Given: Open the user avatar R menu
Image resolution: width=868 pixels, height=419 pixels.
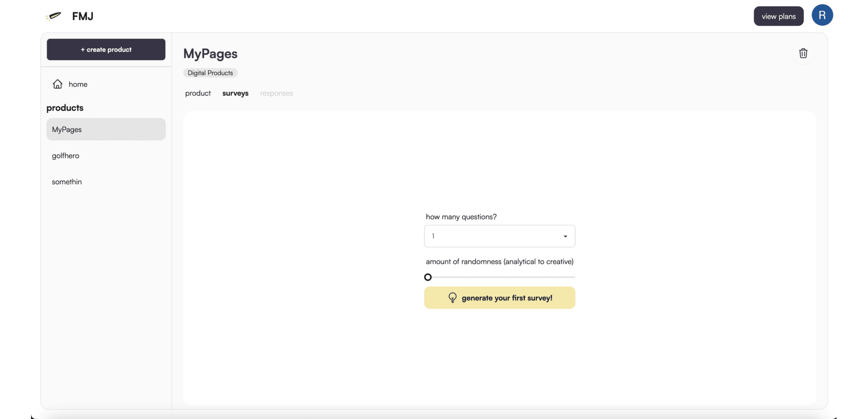Looking at the screenshot, I should pyautogui.click(x=822, y=15).
